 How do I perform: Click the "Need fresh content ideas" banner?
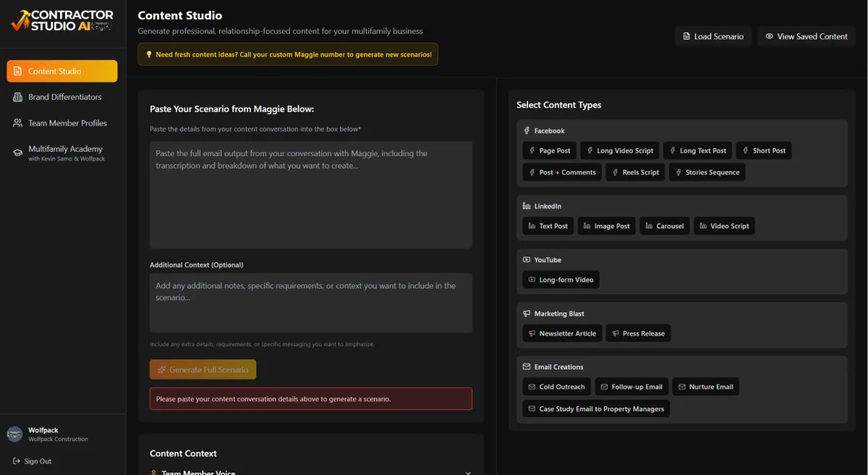(x=288, y=54)
